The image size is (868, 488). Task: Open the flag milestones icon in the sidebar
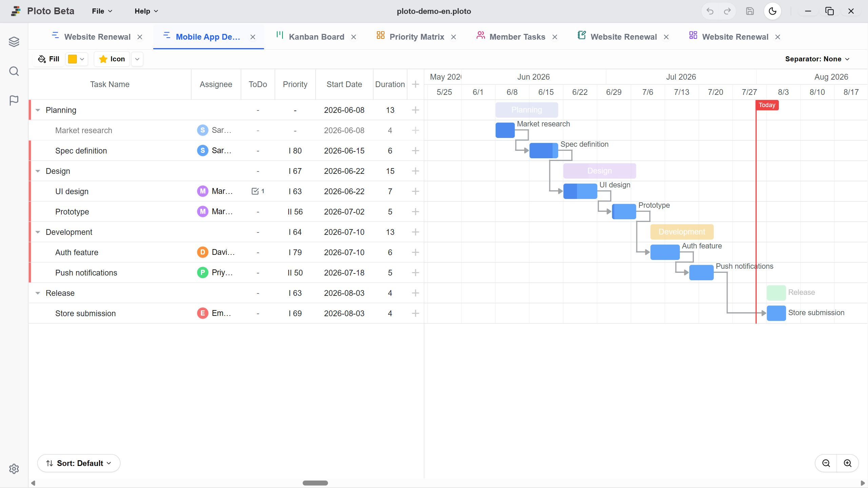click(x=14, y=100)
